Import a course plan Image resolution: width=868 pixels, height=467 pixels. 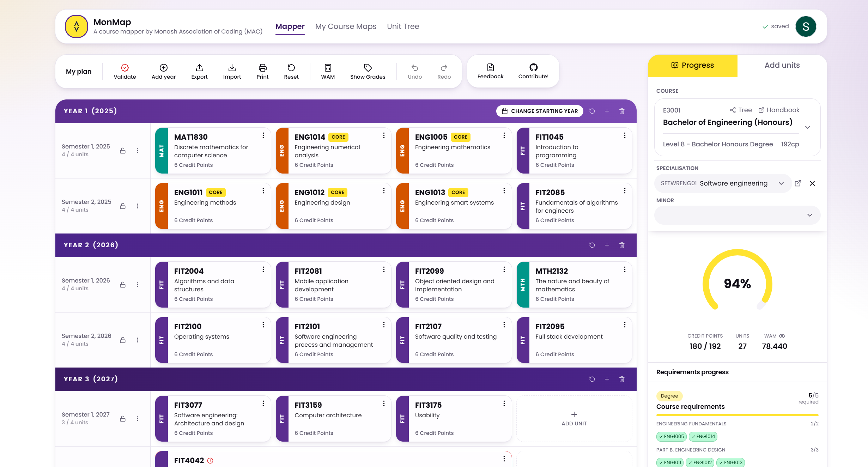click(232, 71)
